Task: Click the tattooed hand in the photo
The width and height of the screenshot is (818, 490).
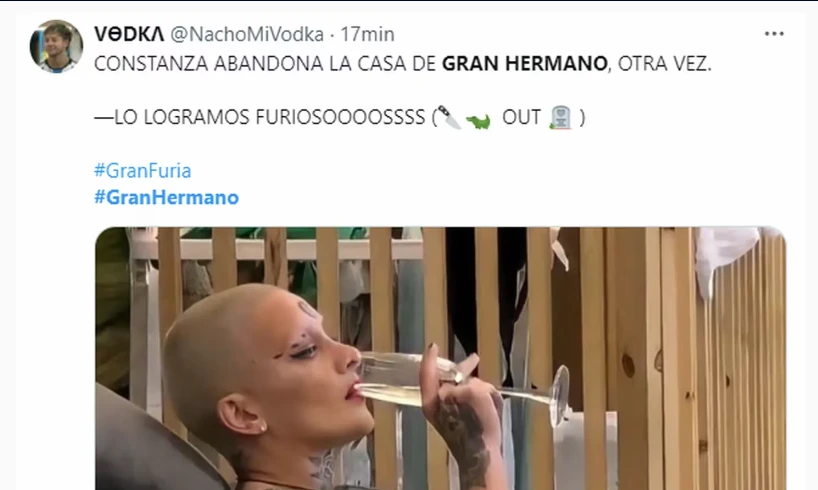Action: tap(462, 417)
